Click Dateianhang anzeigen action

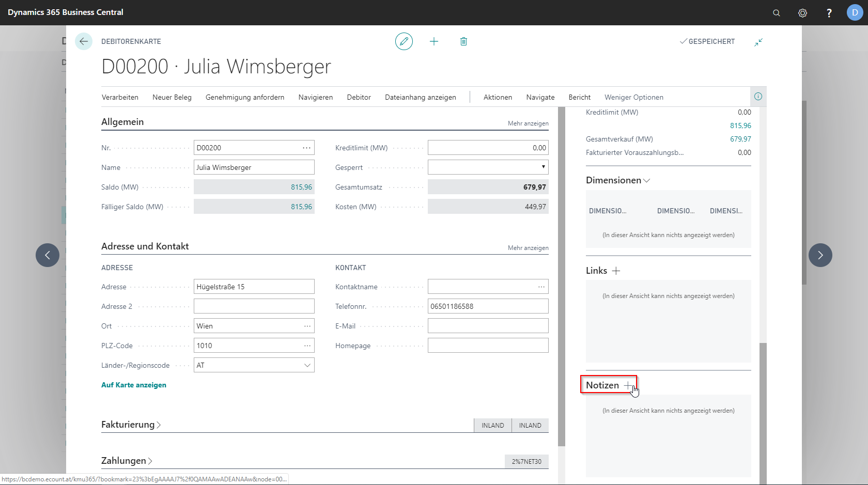pos(421,97)
